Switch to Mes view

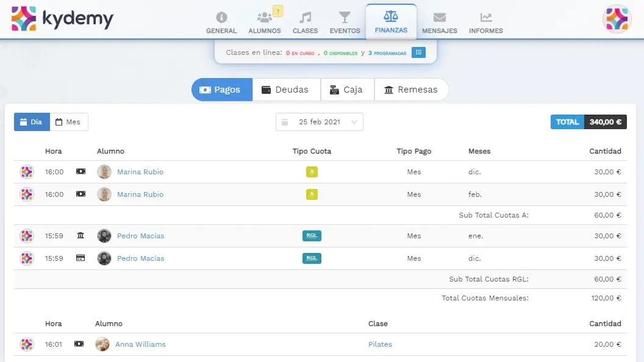pos(68,122)
